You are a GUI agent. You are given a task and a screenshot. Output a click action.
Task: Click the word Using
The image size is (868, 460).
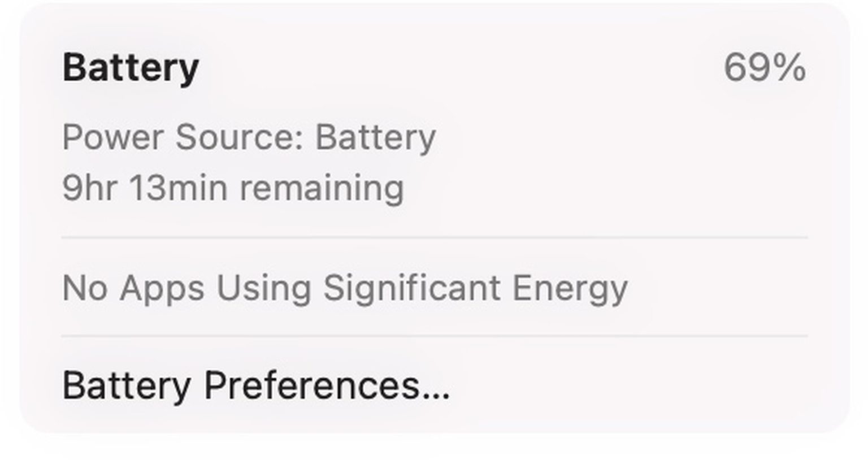tap(263, 288)
